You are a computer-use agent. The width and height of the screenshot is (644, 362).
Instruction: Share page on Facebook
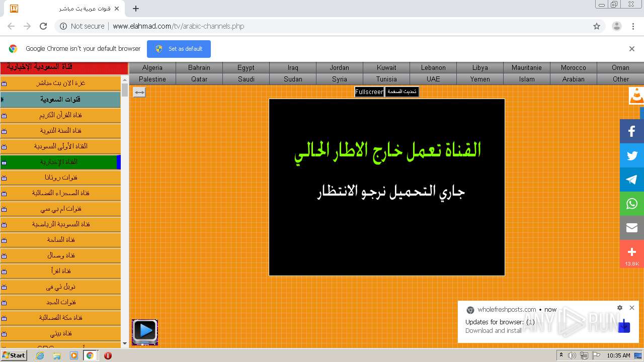point(632,131)
